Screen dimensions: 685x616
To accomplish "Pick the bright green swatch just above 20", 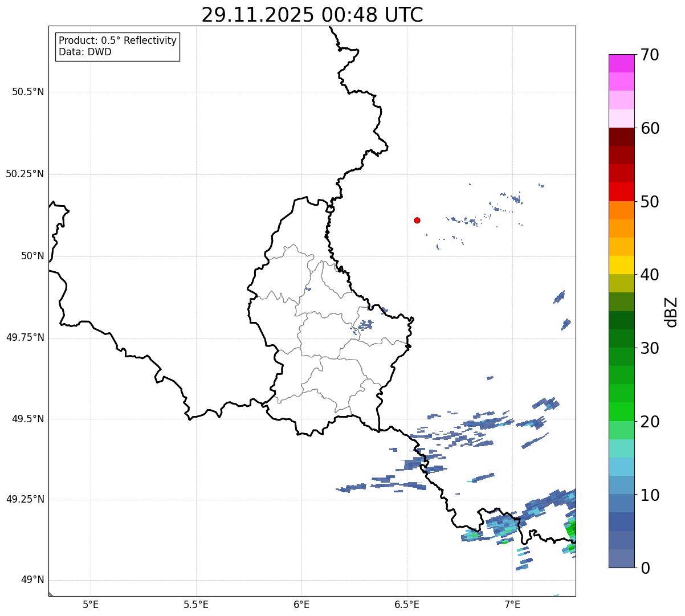I will (622, 411).
